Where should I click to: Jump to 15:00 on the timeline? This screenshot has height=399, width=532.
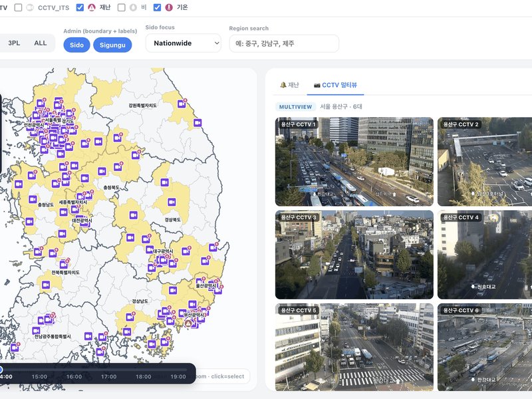coord(39,376)
